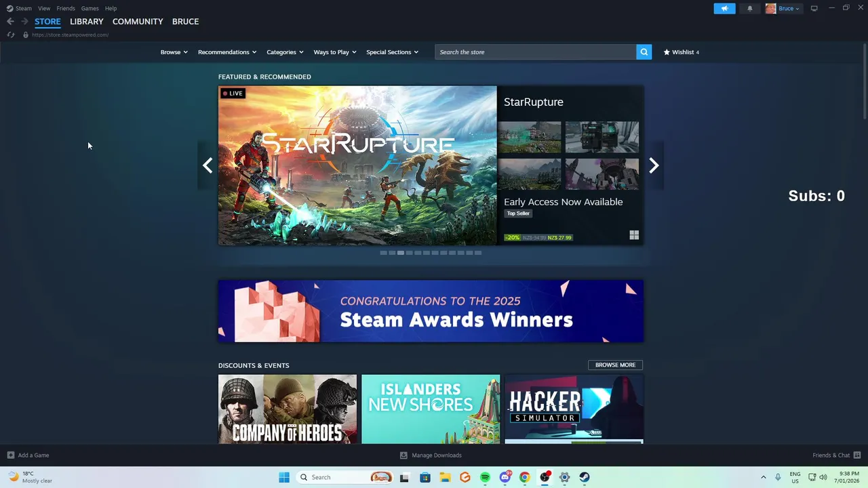Focus the Search the store field
The height and width of the screenshot is (488, 868).
pyautogui.click(x=536, y=52)
